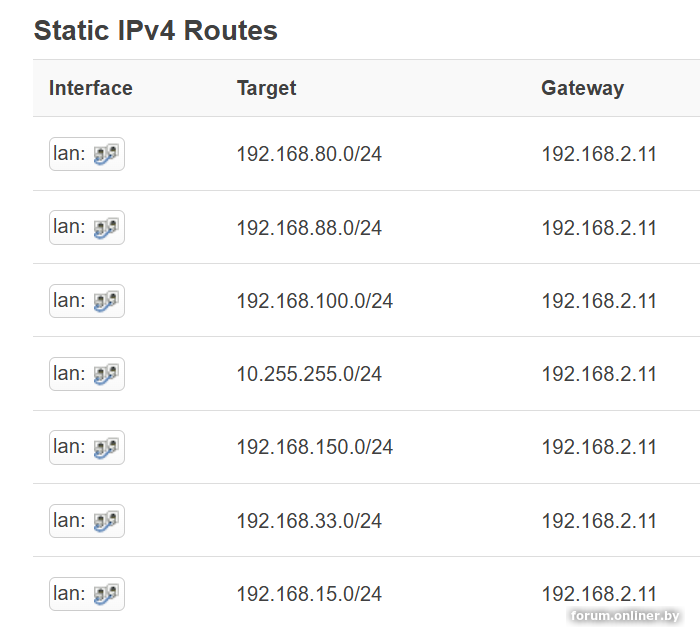Click lan interface icon for 192.168.33.0/24 route

point(107,521)
